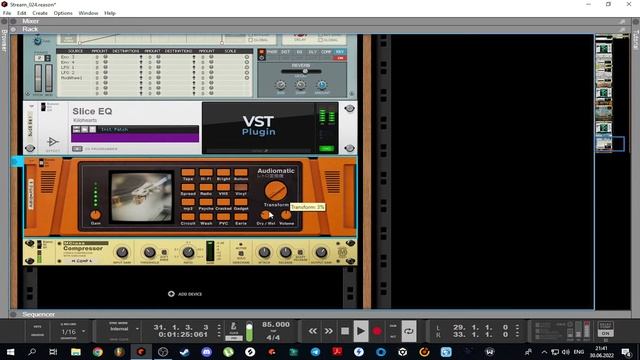Click the Compressor Input Gain knob
Viewport: 640px width, 360px height.
point(122,252)
